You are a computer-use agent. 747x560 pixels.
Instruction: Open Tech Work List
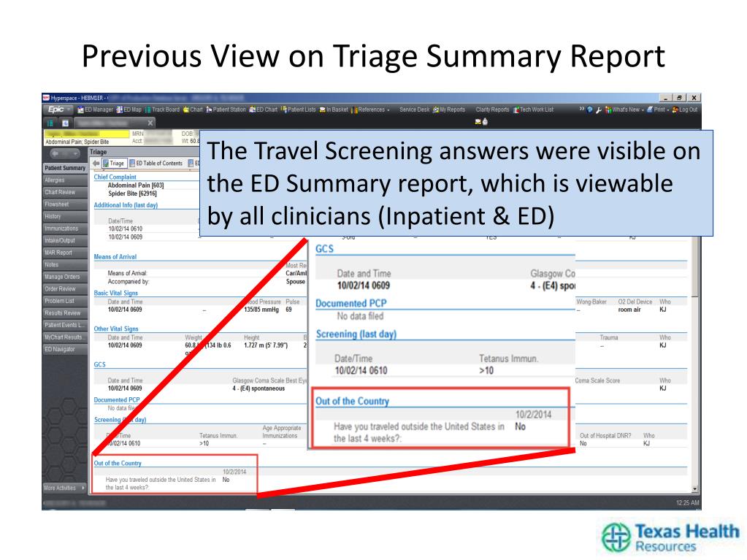click(x=533, y=110)
